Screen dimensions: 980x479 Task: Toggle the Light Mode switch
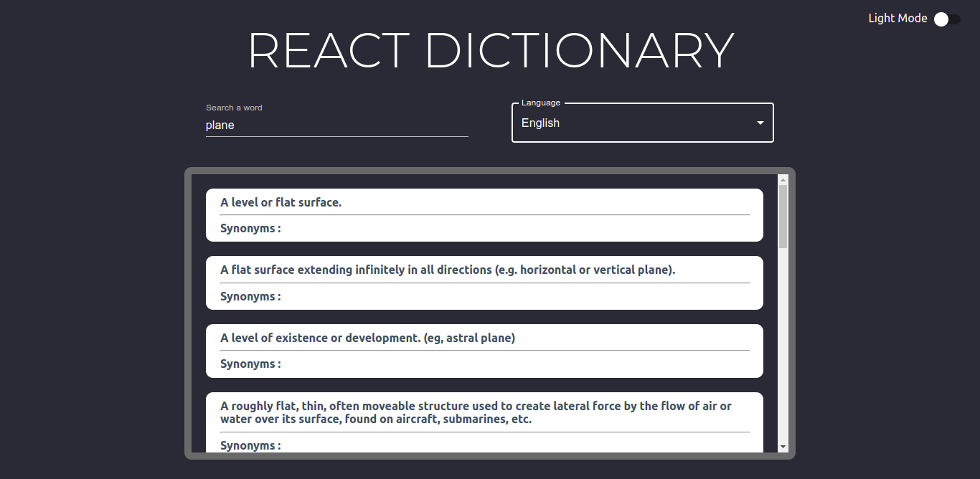[x=946, y=19]
